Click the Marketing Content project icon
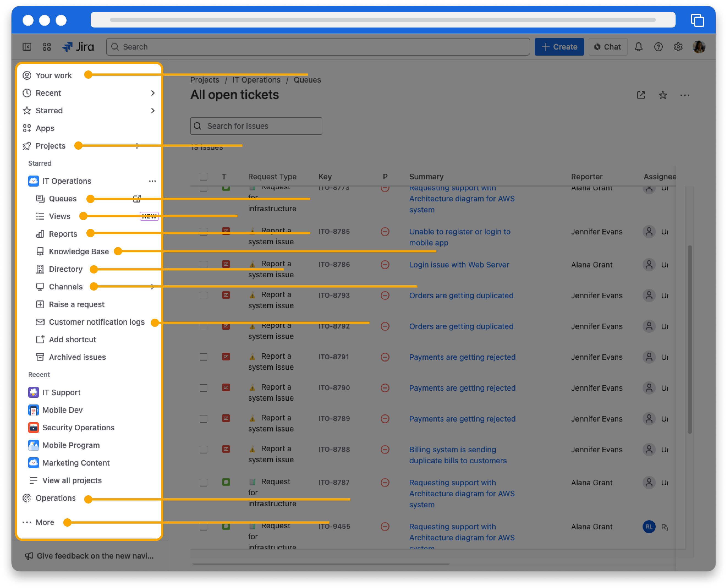The image size is (727, 588). (33, 463)
